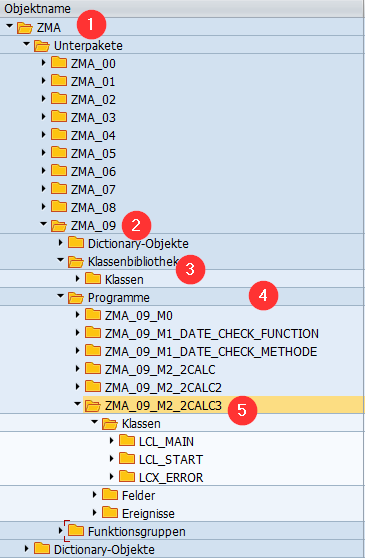Select the Unterpakete label
The height and width of the screenshot is (558, 365).
(88, 46)
